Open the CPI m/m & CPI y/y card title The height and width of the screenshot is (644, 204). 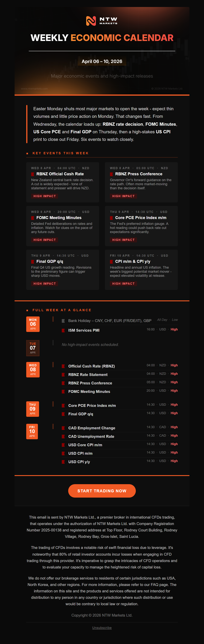pyautogui.click(x=133, y=261)
